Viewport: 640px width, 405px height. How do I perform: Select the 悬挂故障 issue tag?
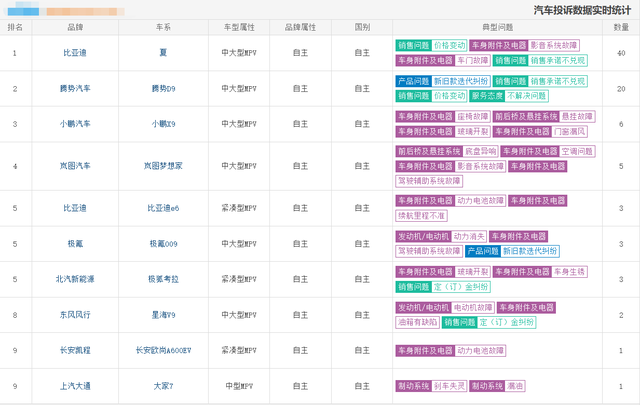(577, 117)
